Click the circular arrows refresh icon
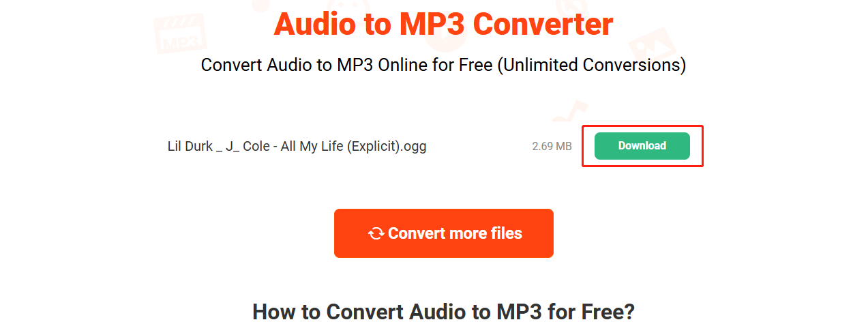868x335 pixels. [x=376, y=233]
